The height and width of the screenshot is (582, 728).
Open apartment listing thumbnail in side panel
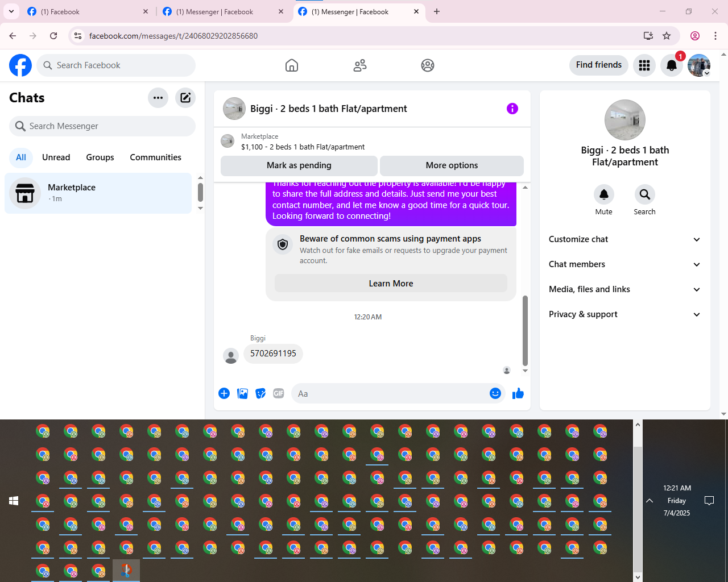click(625, 120)
